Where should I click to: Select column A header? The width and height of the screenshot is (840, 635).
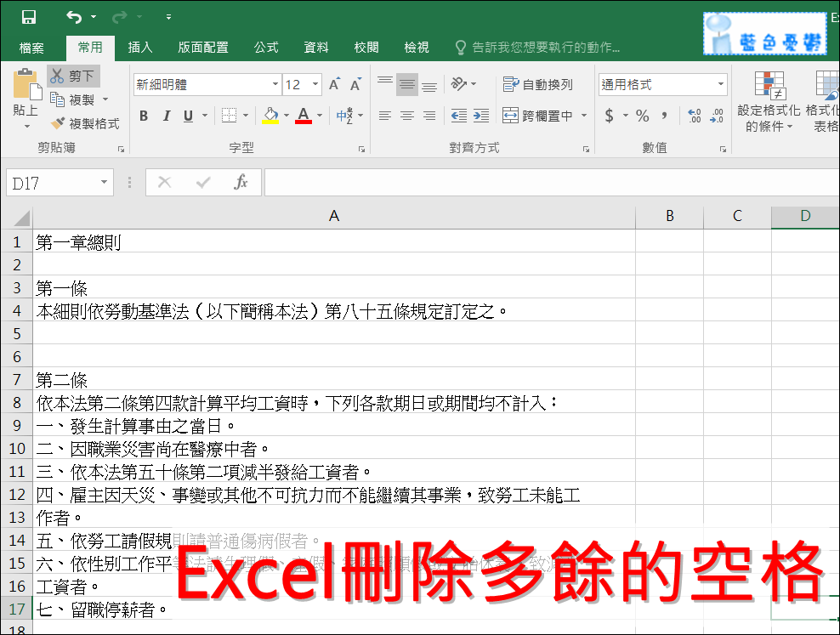click(334, 216)
